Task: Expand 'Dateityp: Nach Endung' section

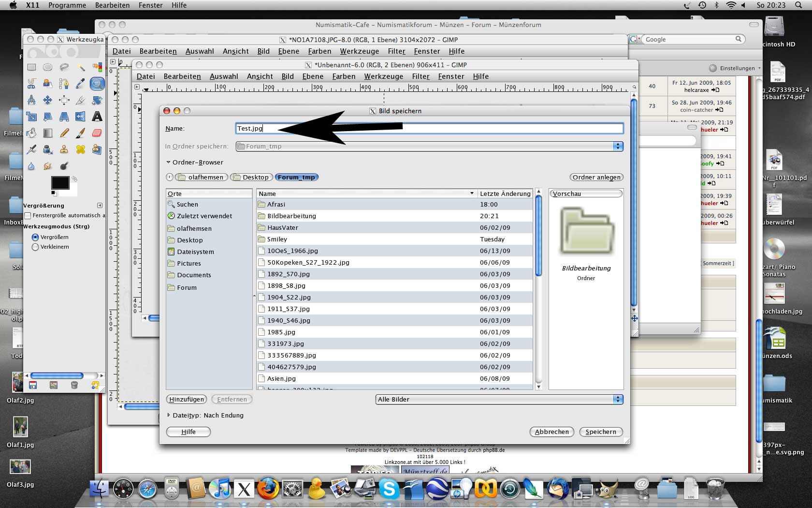Action: [x=169, y=415]
